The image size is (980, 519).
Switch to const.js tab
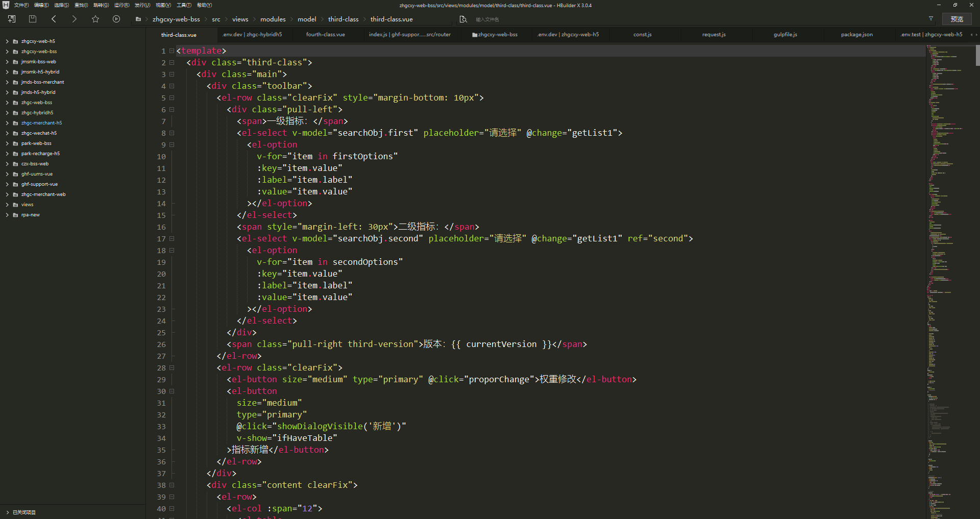643,35
